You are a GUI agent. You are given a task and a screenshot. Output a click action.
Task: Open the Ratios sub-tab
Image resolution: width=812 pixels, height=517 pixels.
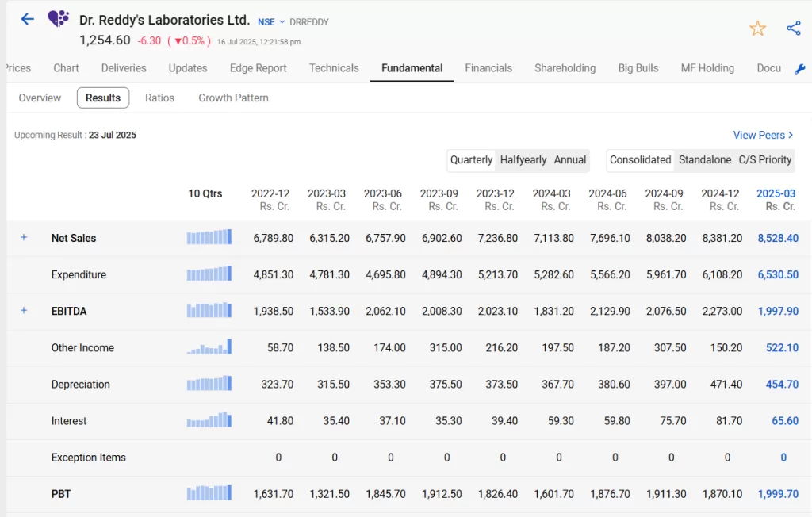(159, 98)
